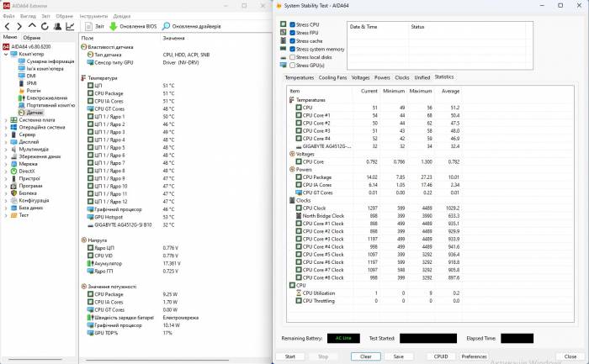The width and height of the screenshot is (589, 364).
Task: Select Датчик sensor tree item
Action: point(34,113)
